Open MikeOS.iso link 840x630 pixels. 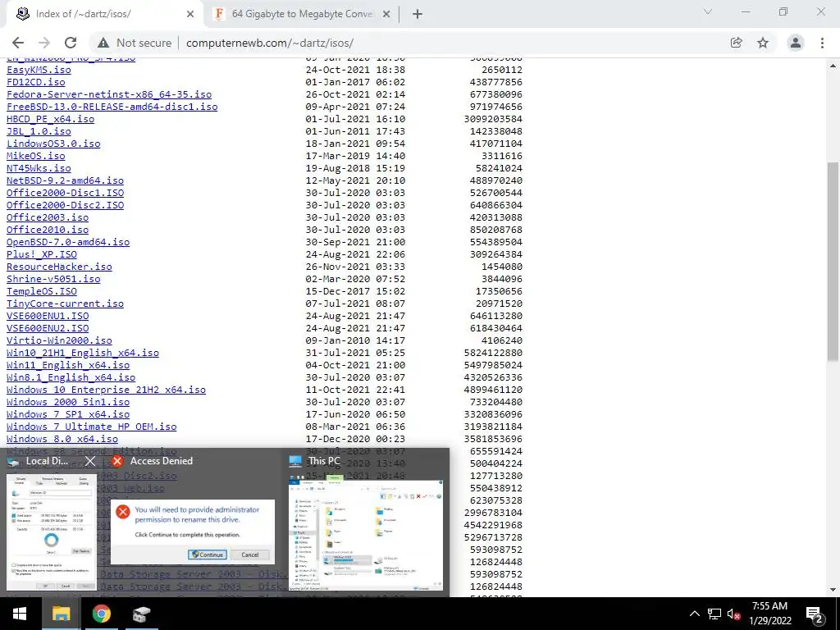pos(36,156)
